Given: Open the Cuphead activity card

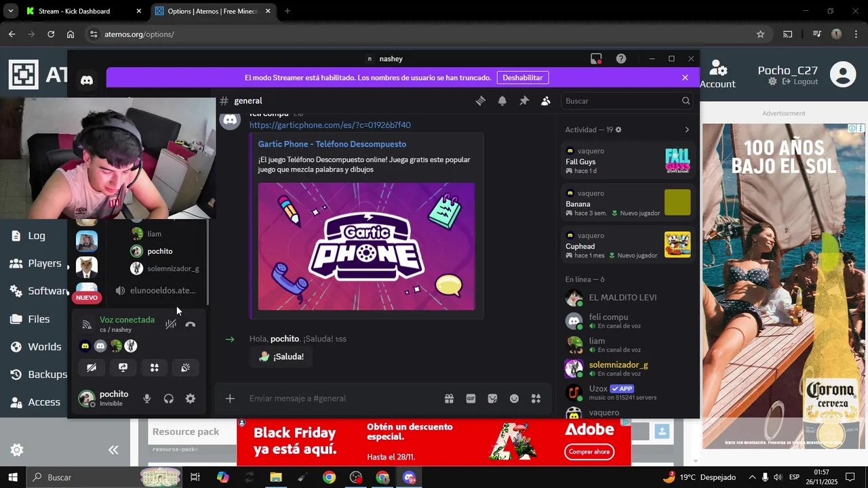Looking at the screenshot, I should click(x=628, y=245).
